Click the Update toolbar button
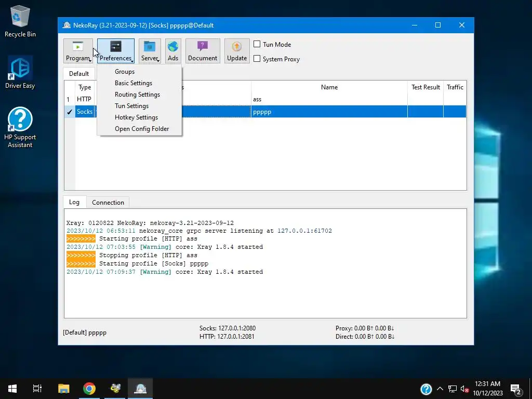The height and width of the screenshot is (399, 532). (237, 51)
